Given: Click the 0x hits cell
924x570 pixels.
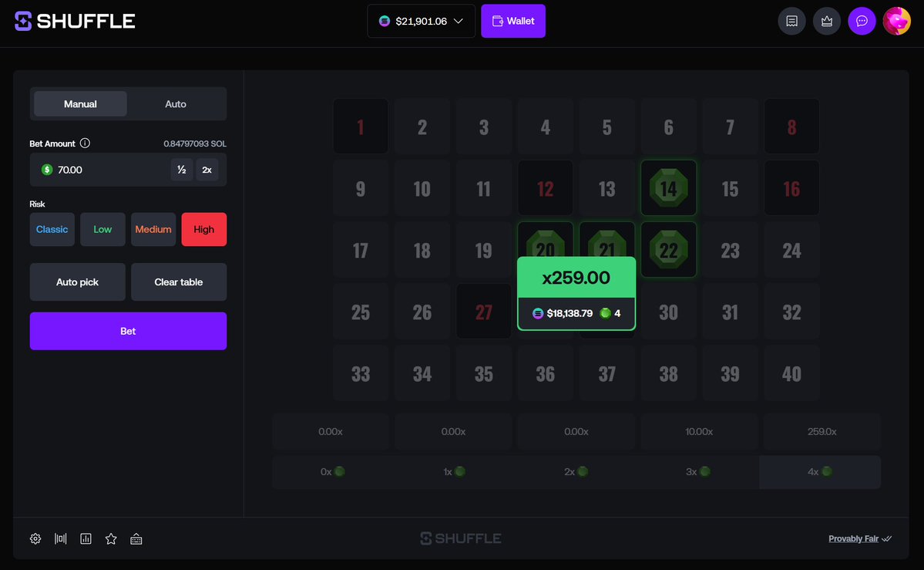Looking at the screenshot, I should click(x=333, y=471).
